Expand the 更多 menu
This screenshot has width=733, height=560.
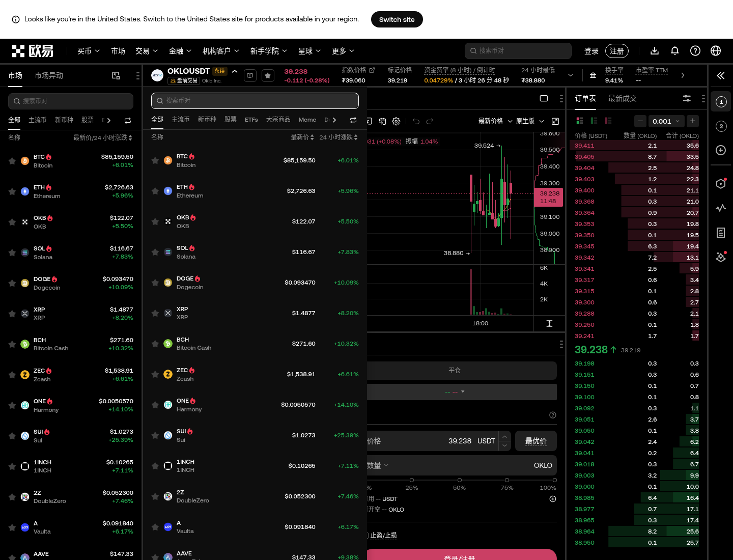(343, 51)
